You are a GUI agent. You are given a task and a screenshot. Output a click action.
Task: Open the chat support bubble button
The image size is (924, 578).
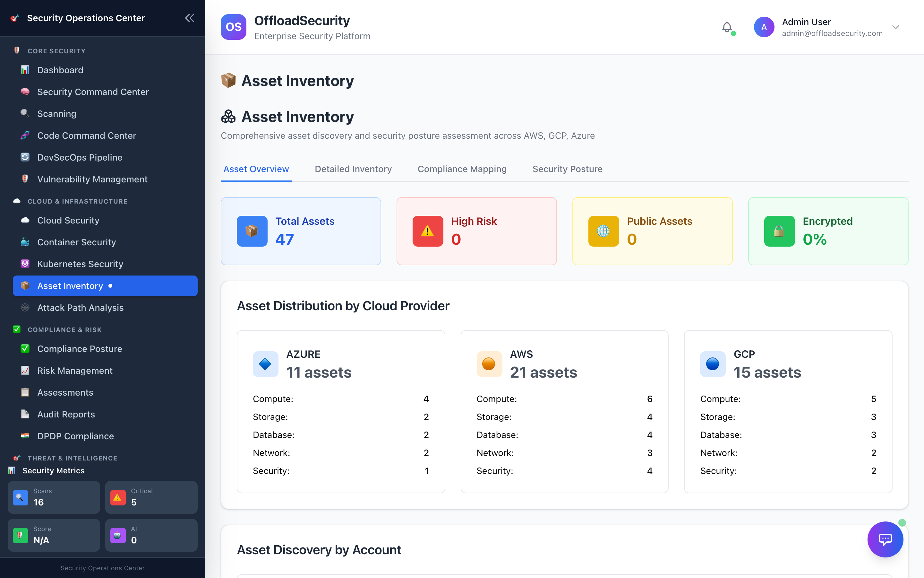tap(885, 539)
